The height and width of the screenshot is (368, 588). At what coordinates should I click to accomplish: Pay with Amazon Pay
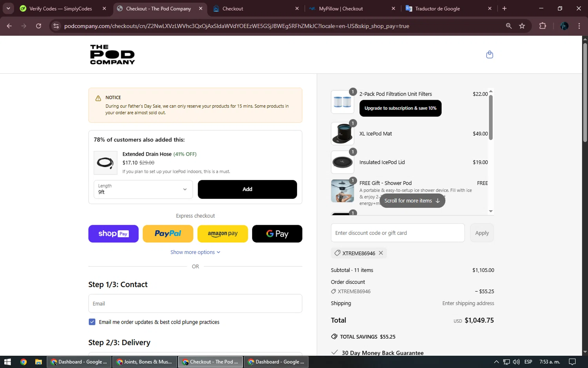coord(223,233)
